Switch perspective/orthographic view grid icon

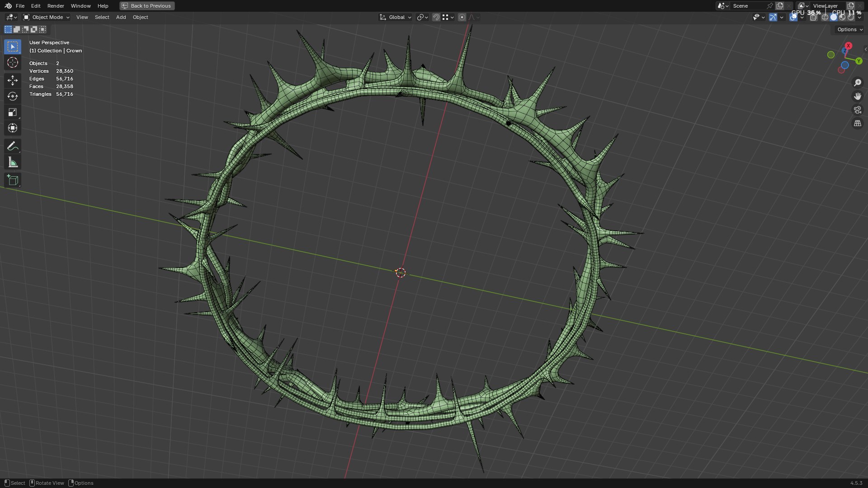coord(858,123)
